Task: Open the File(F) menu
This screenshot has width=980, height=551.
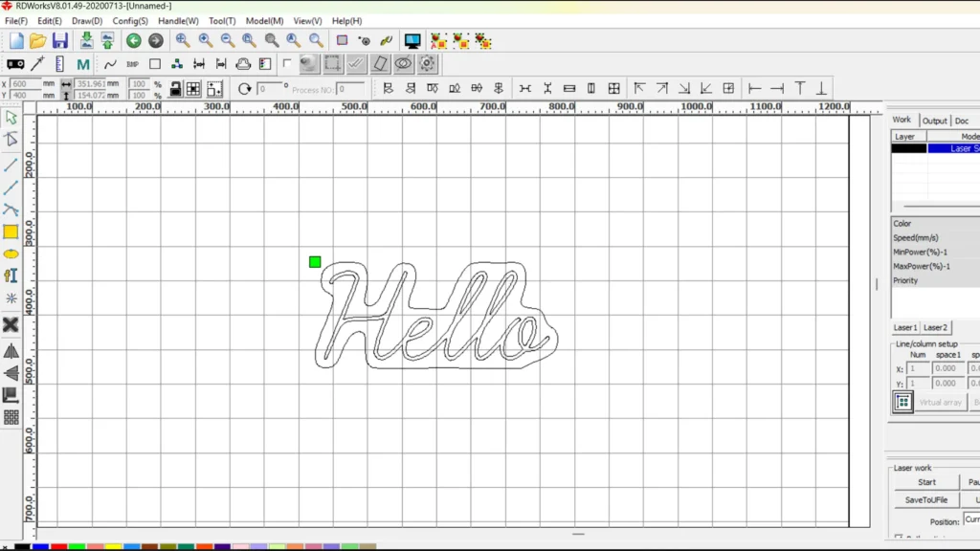Action: (15, 21)
